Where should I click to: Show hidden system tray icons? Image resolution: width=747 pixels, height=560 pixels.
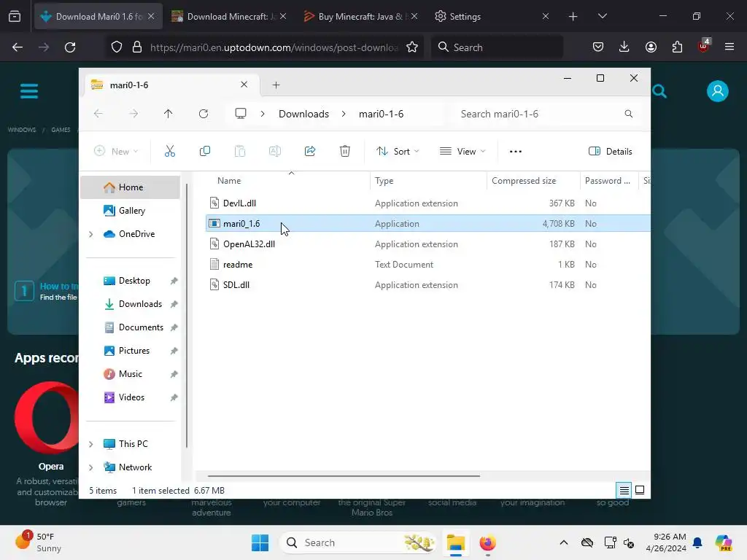click(564, 542)
